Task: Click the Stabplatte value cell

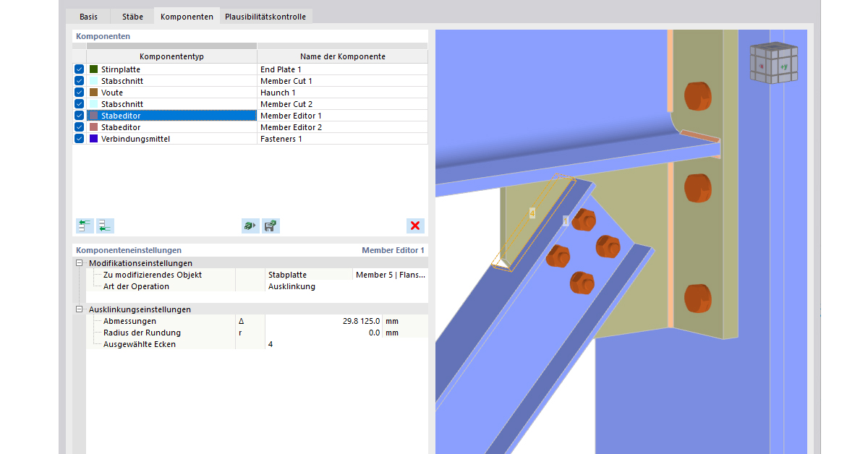Action: tap(309, 275)
